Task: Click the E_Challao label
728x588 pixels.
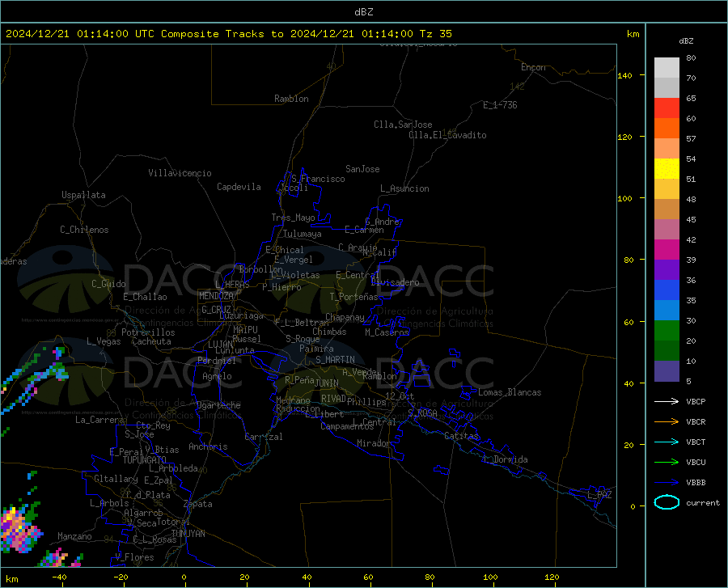Action: click(x=145, y=297)
